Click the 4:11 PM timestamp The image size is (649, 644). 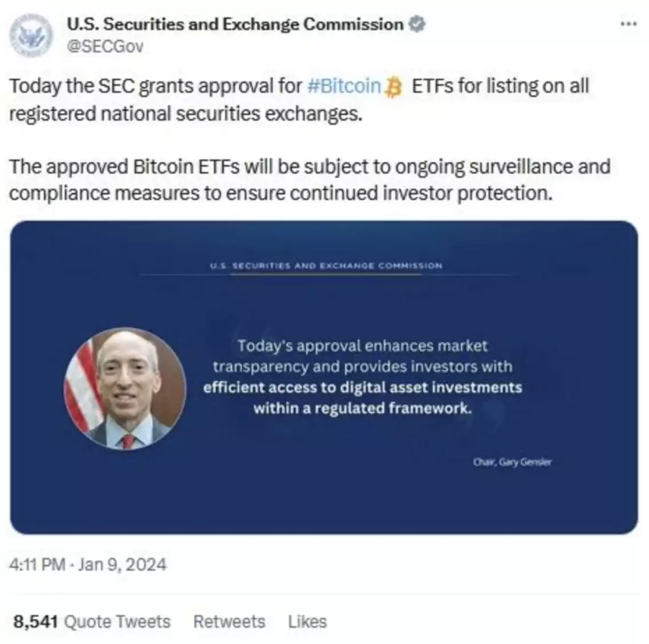pos(37,564)
